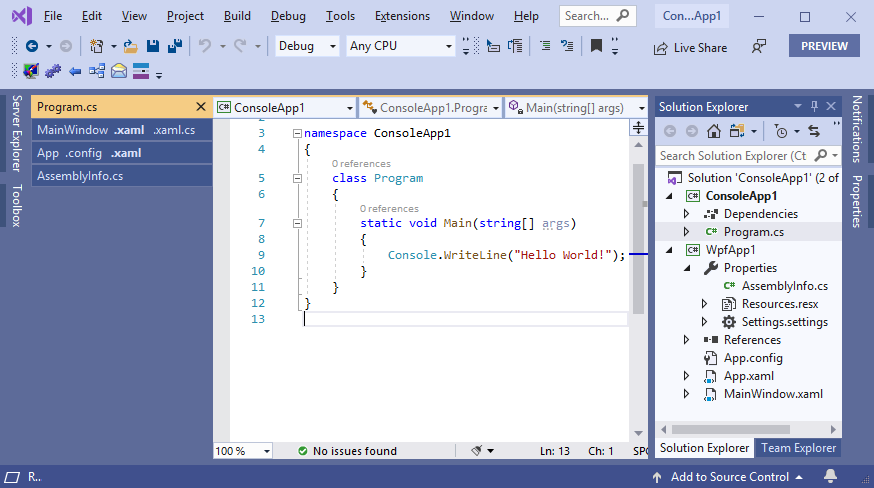This screenshot has height=488, width=874.
Task: Click the Navigate Backward arrow icon
Action: (32, 46)
